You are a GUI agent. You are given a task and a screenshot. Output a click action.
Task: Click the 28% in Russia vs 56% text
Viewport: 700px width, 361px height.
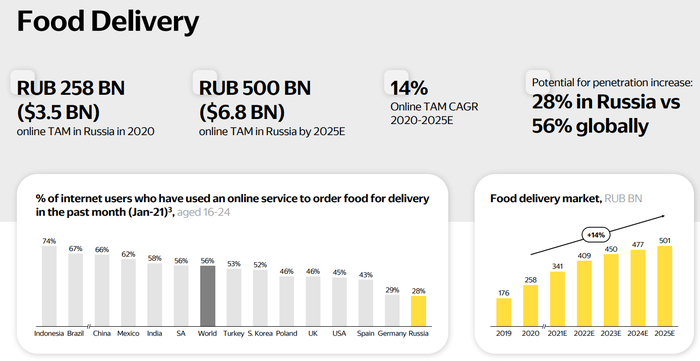pos(606,114)
